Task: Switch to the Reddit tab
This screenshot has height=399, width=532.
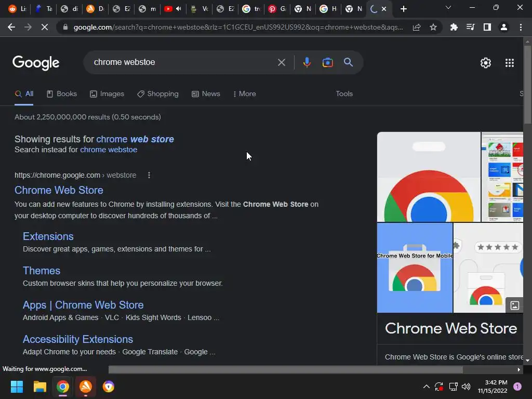Action: 17,9
